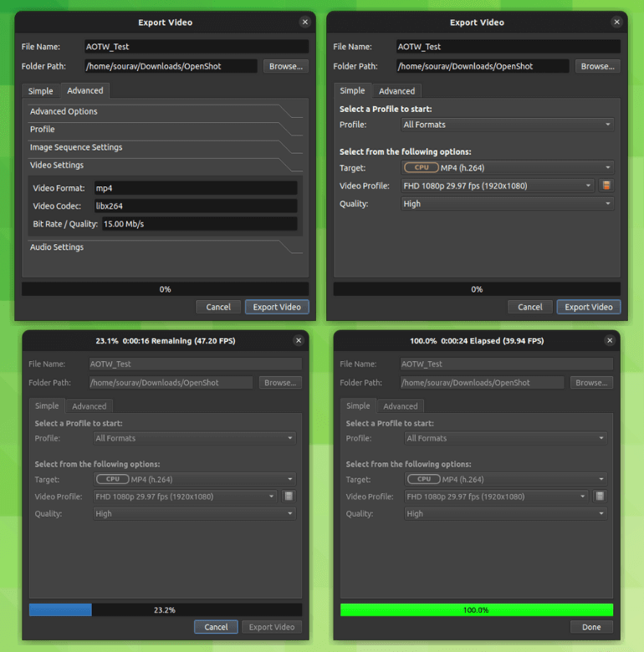Click Export Video in the top-right dialog
This screenshot has width=644, height=652.
point(588,307)
